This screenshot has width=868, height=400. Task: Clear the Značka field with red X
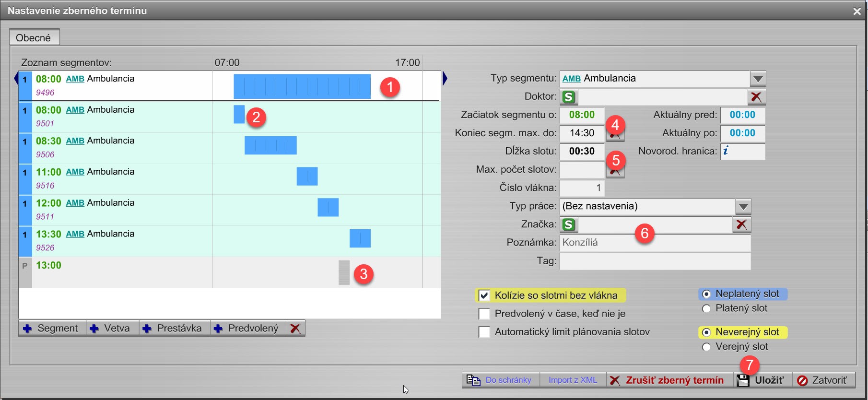(x=741, y=224)
